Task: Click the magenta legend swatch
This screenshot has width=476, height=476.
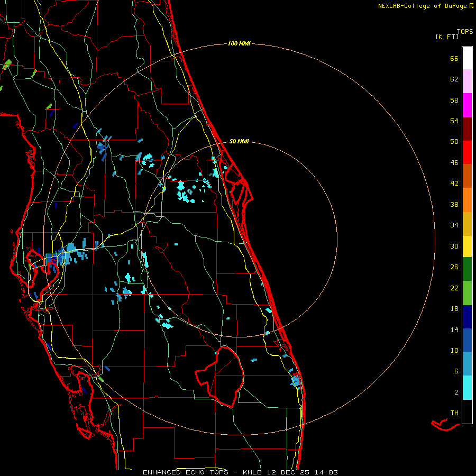Action: (467, 105)
